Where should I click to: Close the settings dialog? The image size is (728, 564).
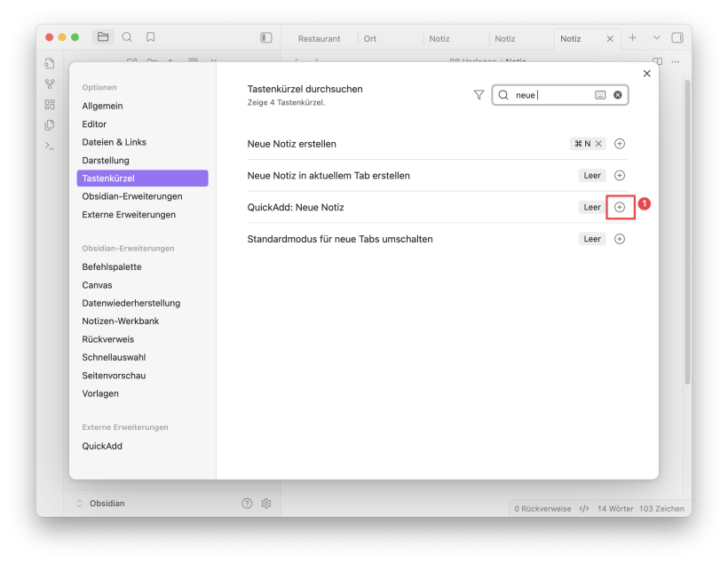tap(646, 74)
